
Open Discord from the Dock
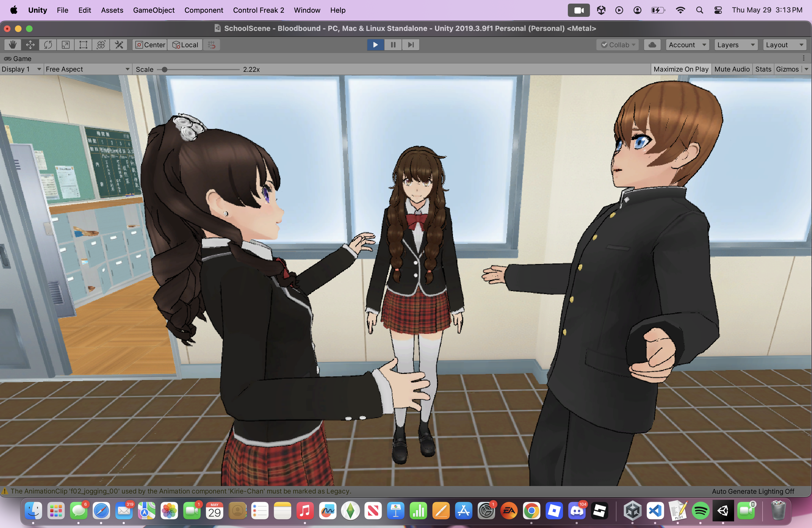tap(577, 511)
